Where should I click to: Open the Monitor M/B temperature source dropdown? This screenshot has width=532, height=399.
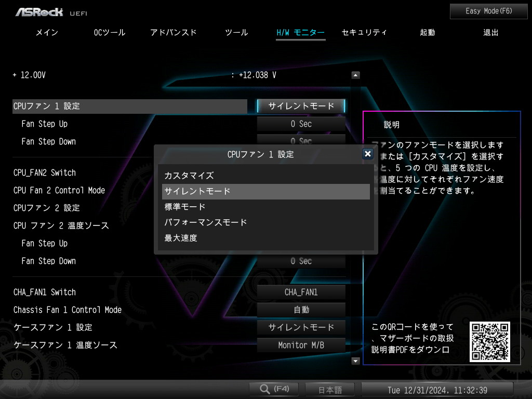301,345
